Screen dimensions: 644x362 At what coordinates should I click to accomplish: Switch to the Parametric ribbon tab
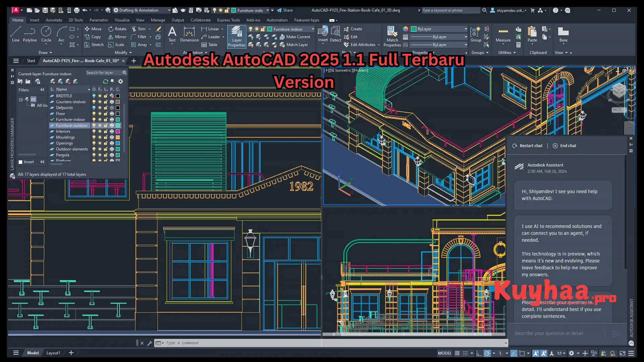point(99,20)
